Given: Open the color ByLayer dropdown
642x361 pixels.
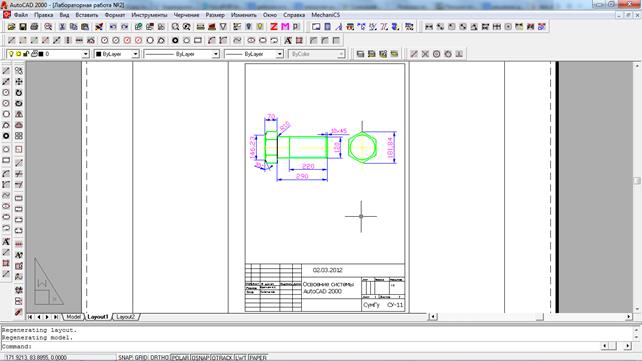Looking at the screenshot, I should click(x=116, y=54).
